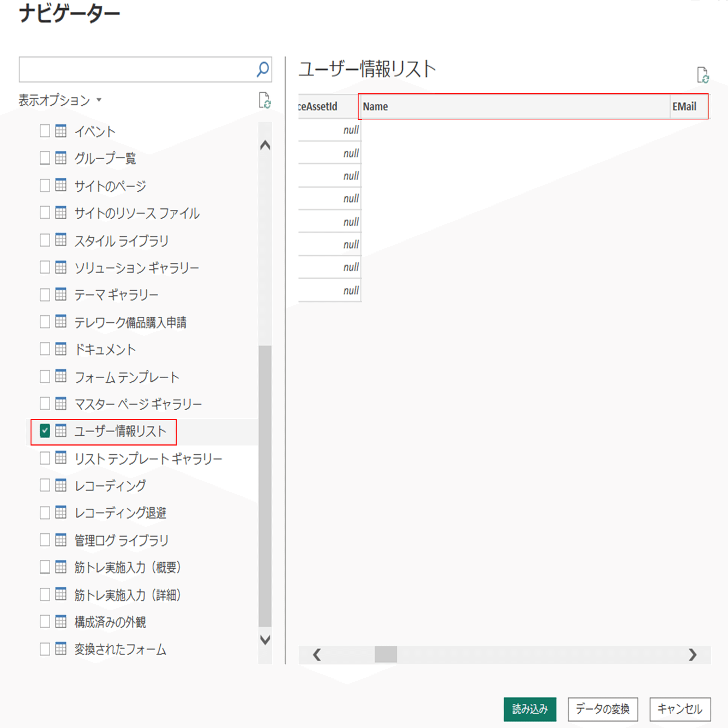
Task: Uncheck the ユーザー情報リスト checkbox
Action: click(x=45, y=431)
